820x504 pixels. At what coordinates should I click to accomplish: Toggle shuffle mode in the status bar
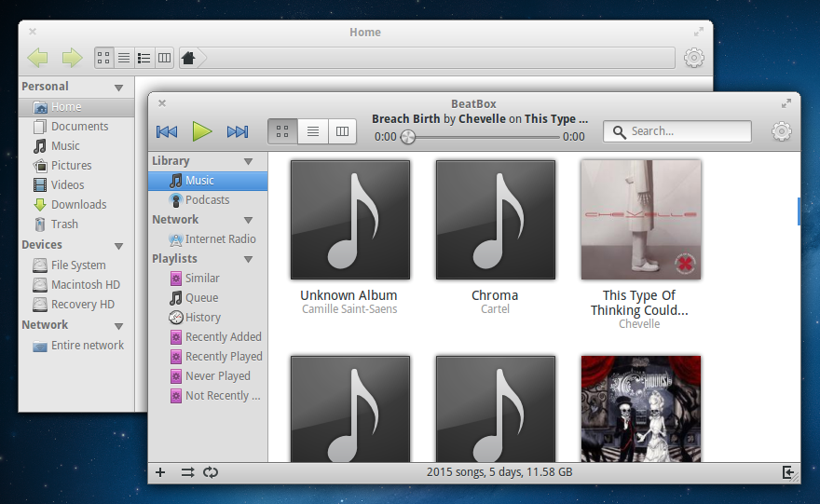[187, 472]
